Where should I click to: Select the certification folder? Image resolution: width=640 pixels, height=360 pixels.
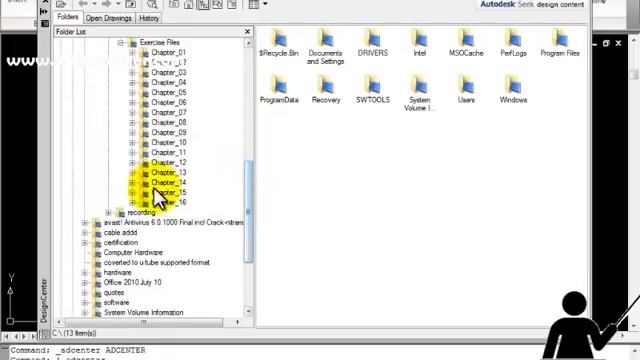tap(120, 242)
